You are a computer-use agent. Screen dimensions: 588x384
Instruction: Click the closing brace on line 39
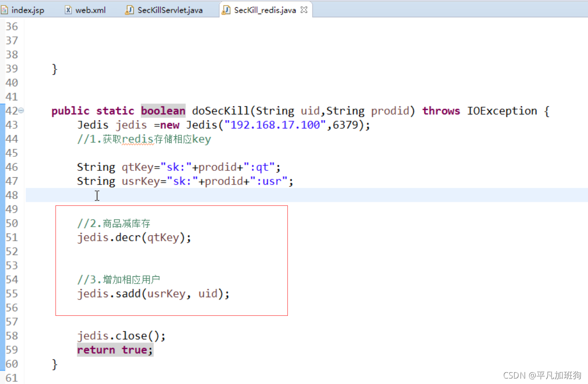(55, 69)
